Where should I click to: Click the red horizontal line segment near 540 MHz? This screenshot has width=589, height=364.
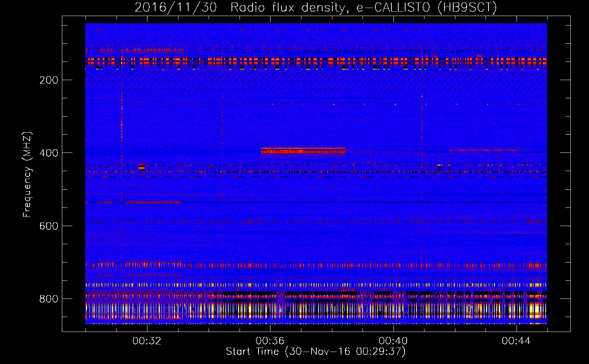pyautogui.click(x=153, y=202)
